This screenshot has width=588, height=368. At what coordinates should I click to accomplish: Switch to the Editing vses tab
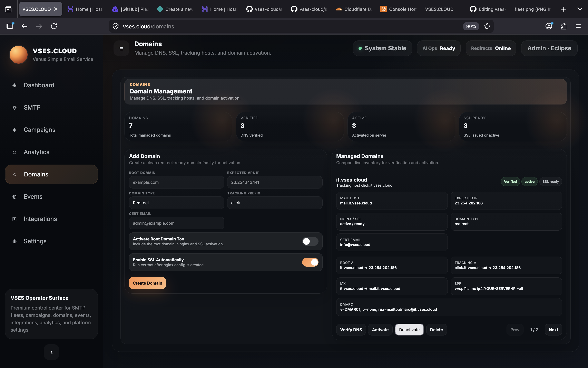(x=488, y=9)
